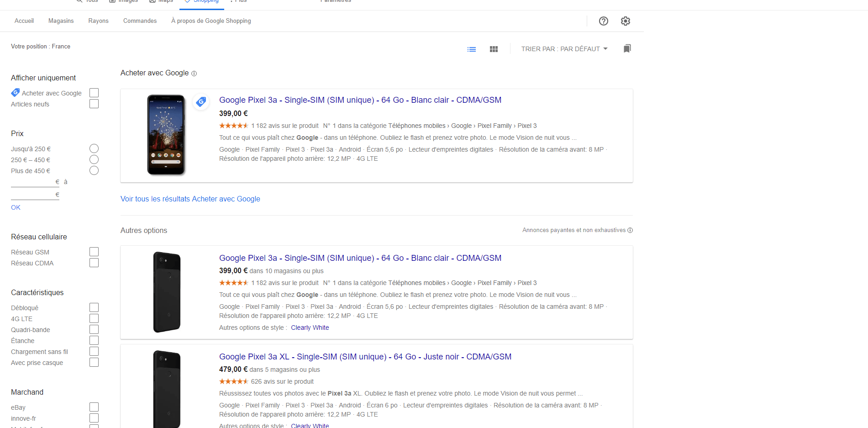Screen dimensions: 868x428
Task: Check the Avec prise casque filter
Action: [94, 362]
